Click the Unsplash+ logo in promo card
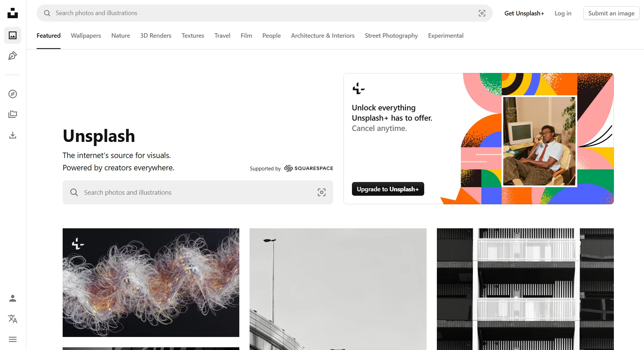Image resolution: width=644 pixels, height=350 pixels. [x=358, y=88]
